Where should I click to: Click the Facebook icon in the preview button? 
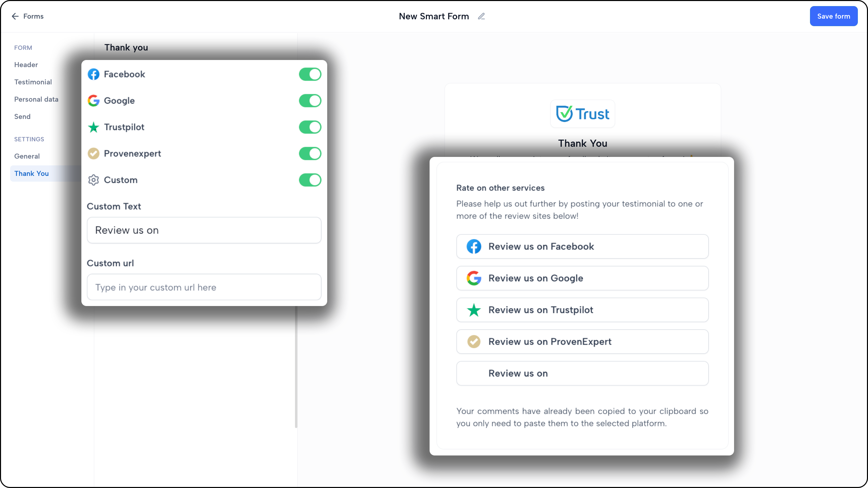click(x=474, y=246)
